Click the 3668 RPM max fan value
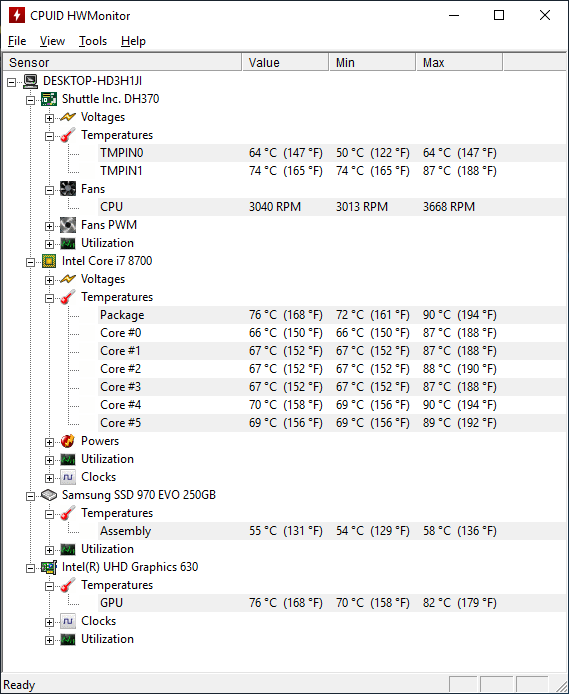The height and width of the screenshot is (694, 569). (x=449, y=207)
